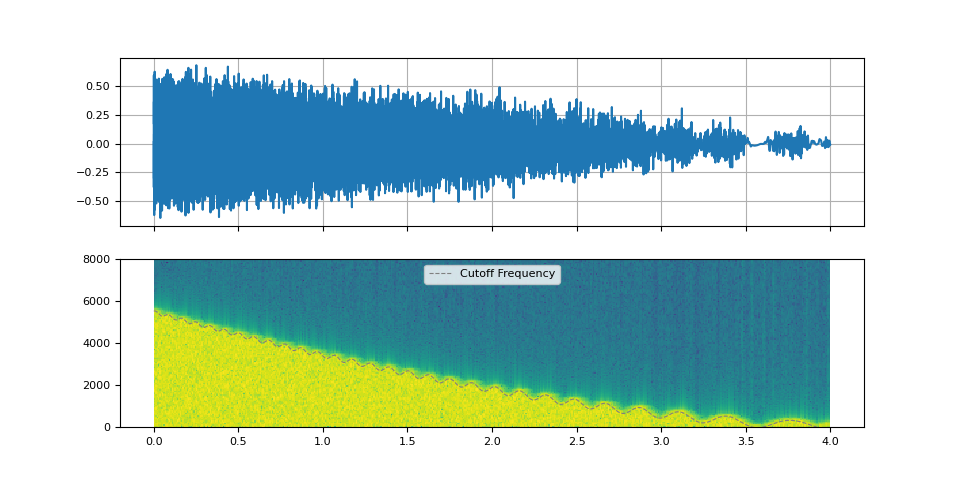This screenshot has height=480, width=960.
Task: Click the 2.0 x-axis tick label
Action: 492,441
